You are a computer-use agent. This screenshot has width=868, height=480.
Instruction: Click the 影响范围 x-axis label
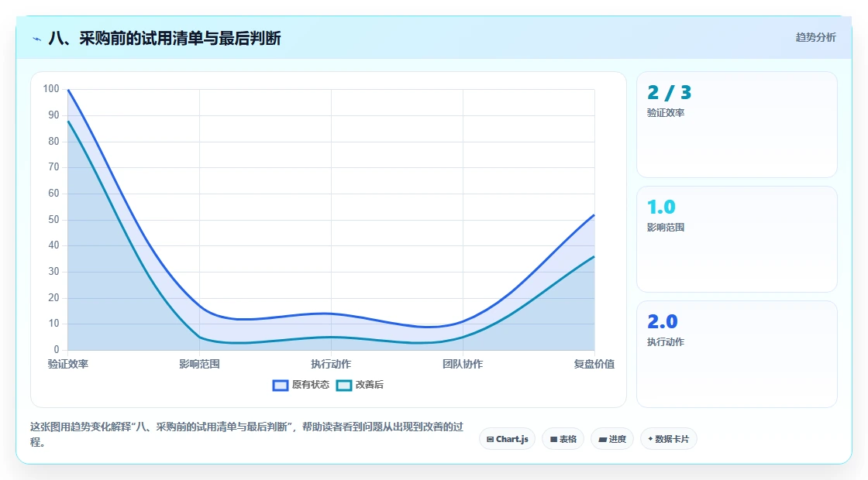click(199, 364)
